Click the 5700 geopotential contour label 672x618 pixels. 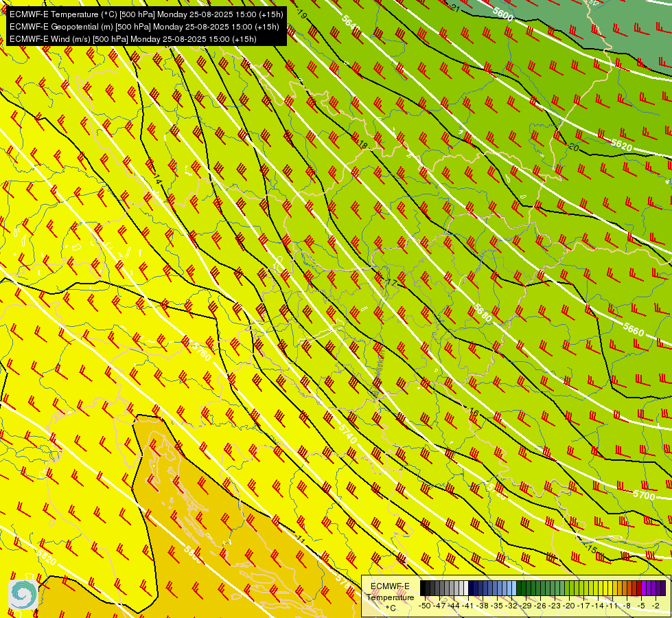click(644, 496)
